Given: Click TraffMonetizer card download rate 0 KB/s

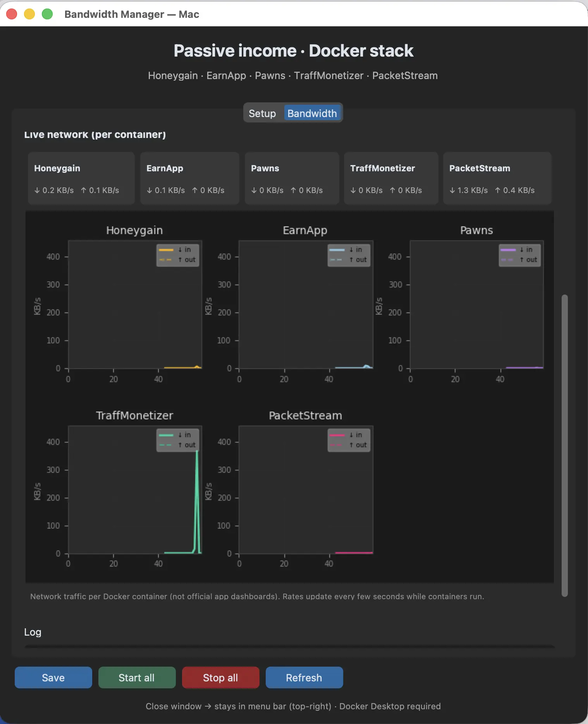Looking at the screenshot, I should pos(366,190).
